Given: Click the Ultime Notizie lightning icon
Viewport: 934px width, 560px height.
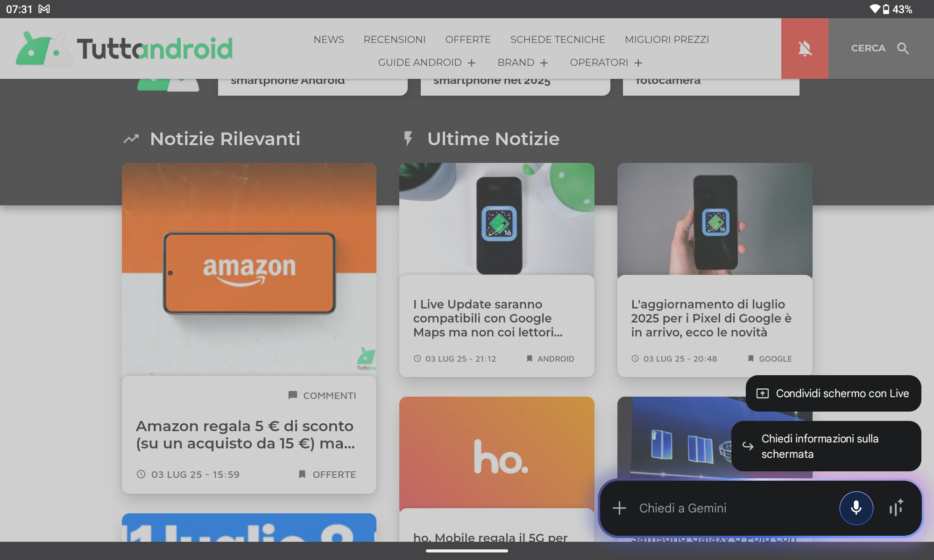Looking at the screenshot, I should click(408, 139).
